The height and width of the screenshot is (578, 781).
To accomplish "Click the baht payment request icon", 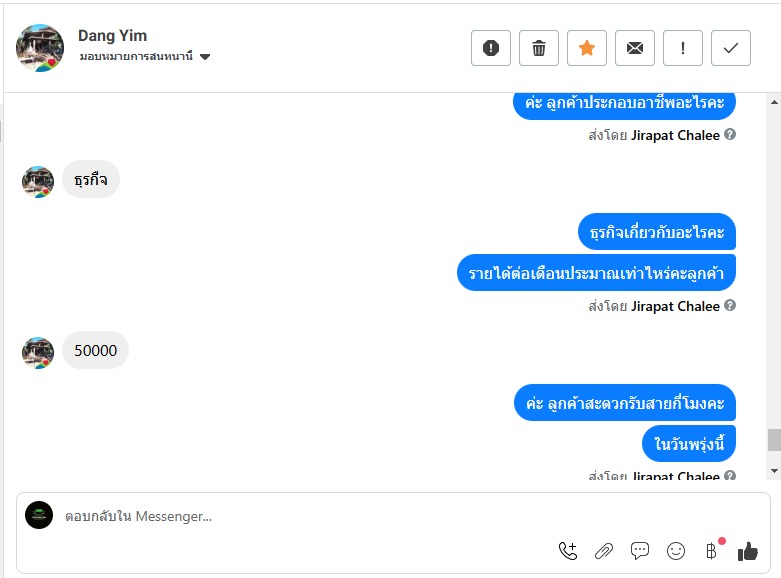I will [x=711, y=550].
